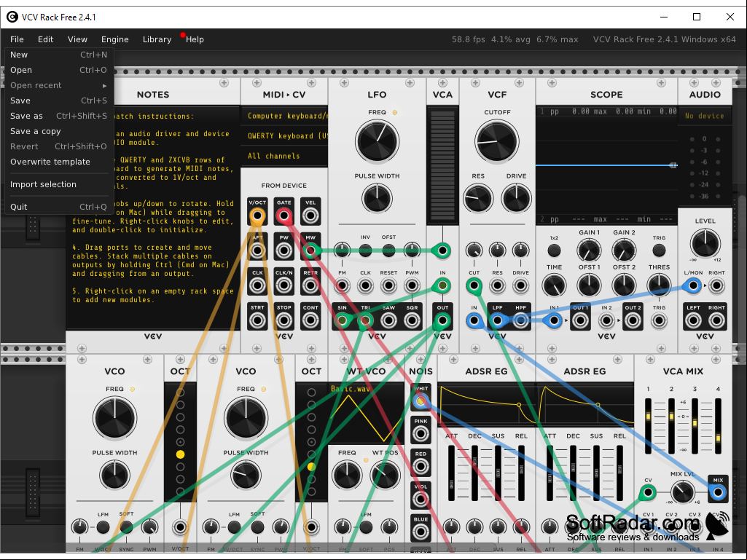Click the MIDI-CV CLK output port
The height and width of the screenshot is (560, 747).
(257, 285)
